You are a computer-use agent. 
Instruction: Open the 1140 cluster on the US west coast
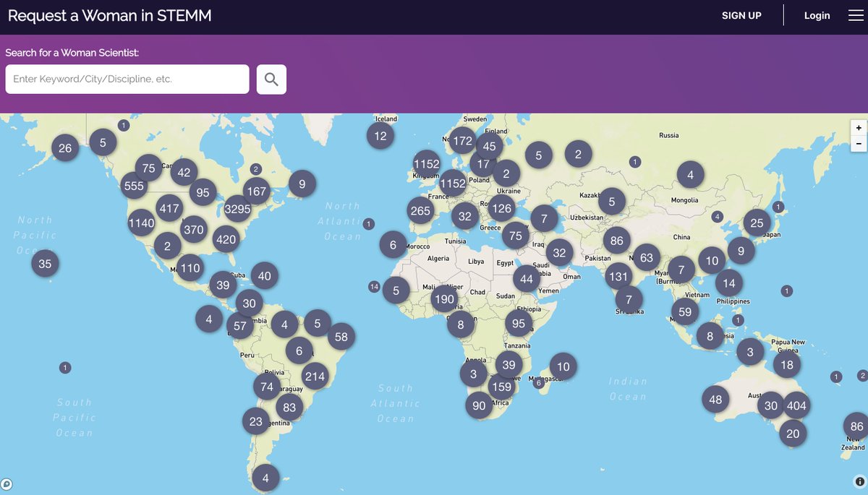click(x=141, y=223)
